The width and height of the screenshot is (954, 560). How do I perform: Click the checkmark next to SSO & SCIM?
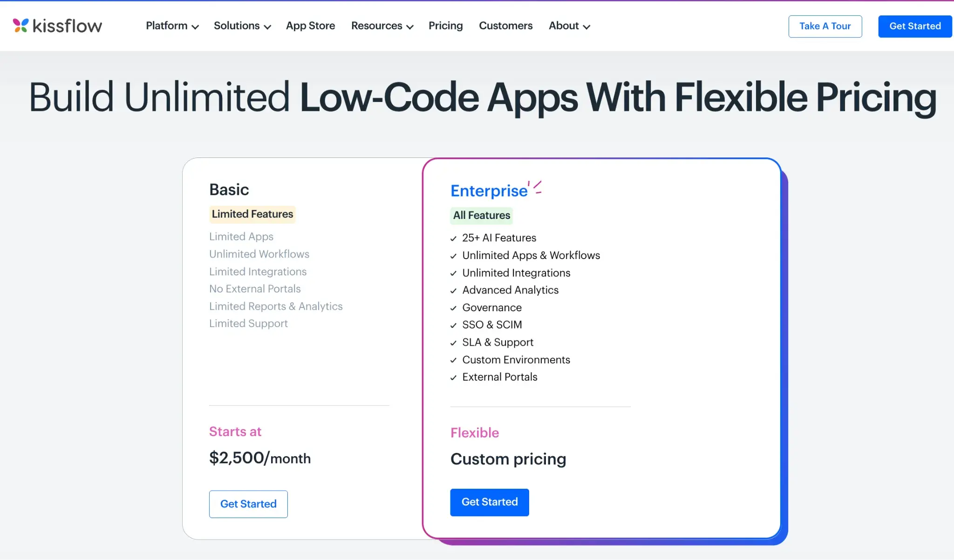coord(453,325)
